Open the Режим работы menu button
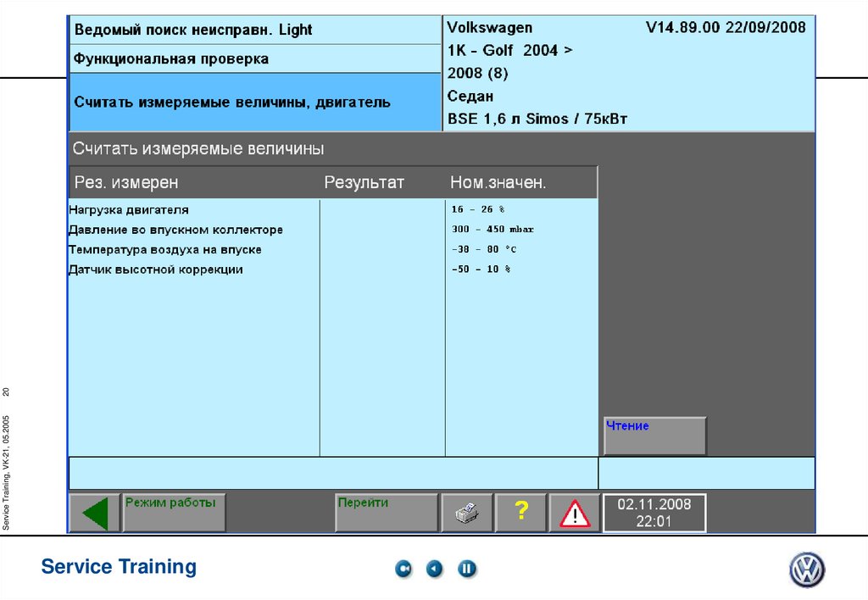The height and width of the screenshot is (600, 868). [x=174, y=513]
